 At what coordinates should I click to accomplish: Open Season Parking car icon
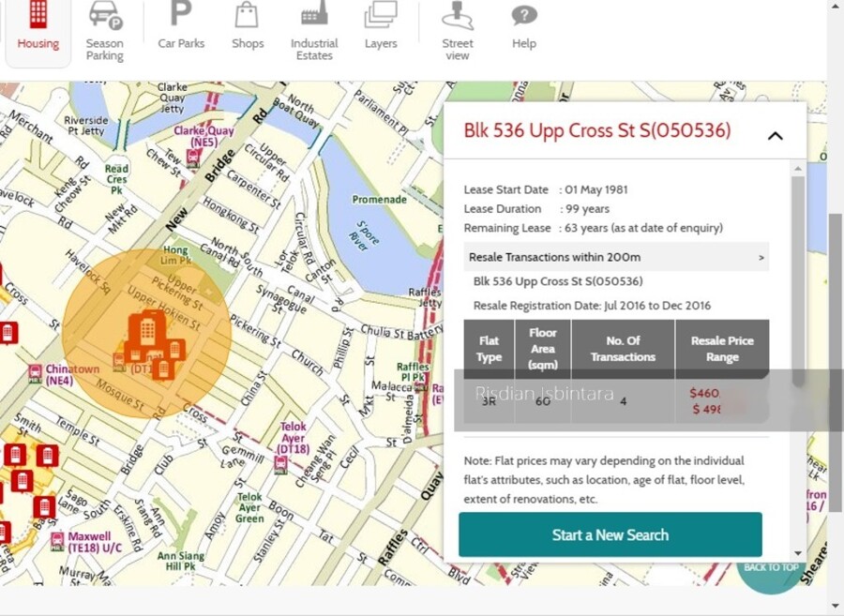(105, 14)
